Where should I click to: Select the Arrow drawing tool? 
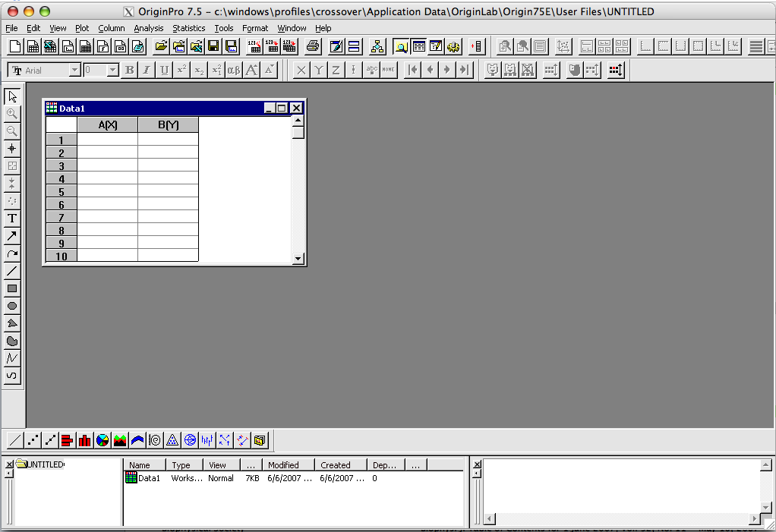click(12, 236)
